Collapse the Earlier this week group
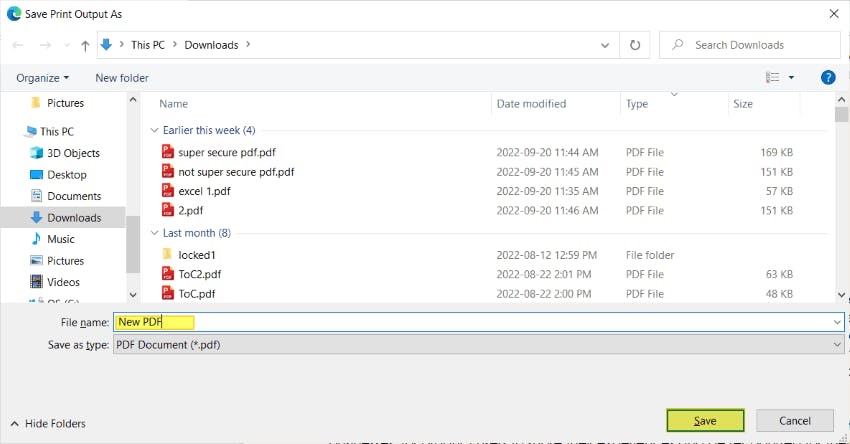 [x=154, y=130]
